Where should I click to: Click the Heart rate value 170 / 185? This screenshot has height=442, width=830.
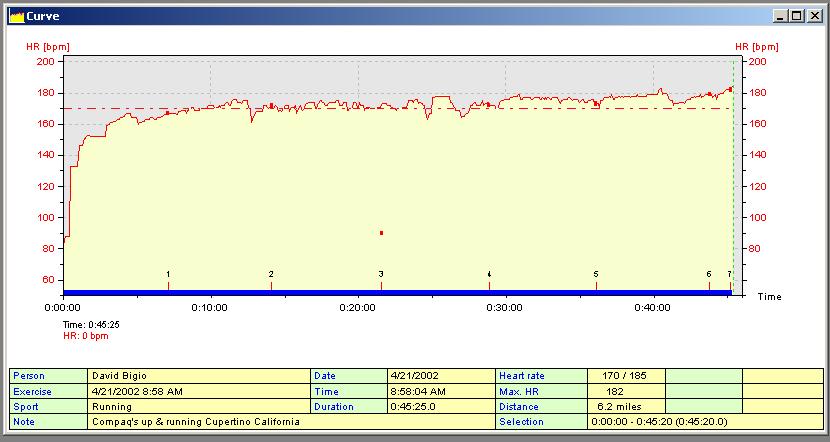pyautogui.click(x=626, y=376)
